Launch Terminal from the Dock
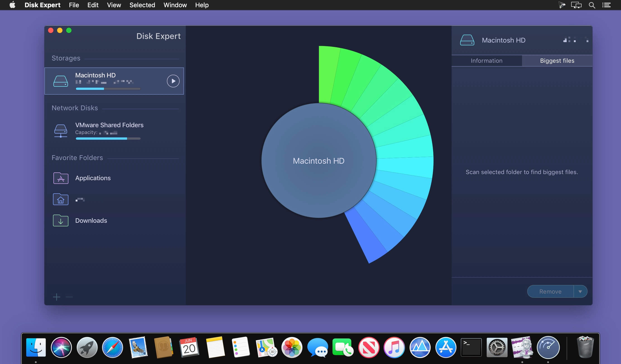The image size is (621, 364). pyautogui.click(x=471, y=348)
